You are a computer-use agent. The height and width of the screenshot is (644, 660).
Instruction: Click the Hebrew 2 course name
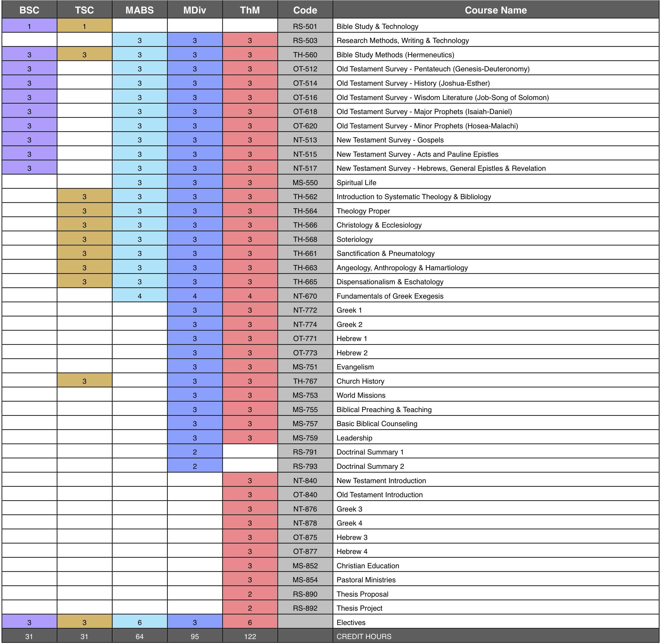(x=352, y=353)
